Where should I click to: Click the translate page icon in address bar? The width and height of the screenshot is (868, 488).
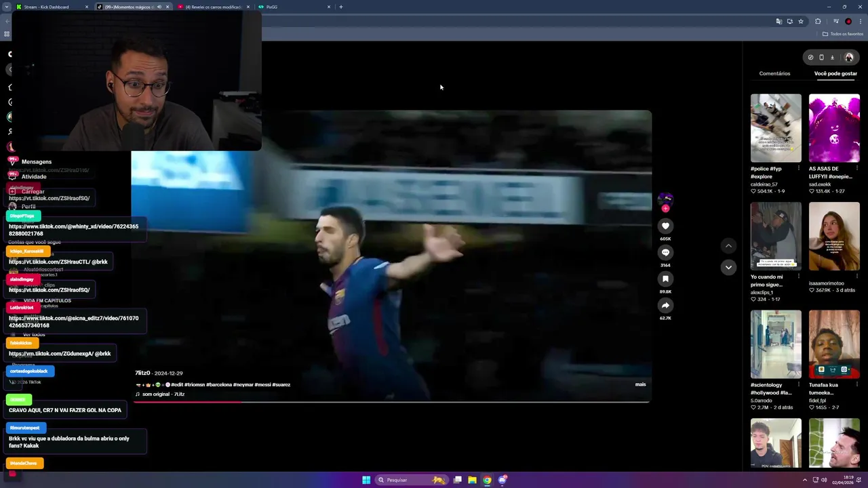(778, 21)
